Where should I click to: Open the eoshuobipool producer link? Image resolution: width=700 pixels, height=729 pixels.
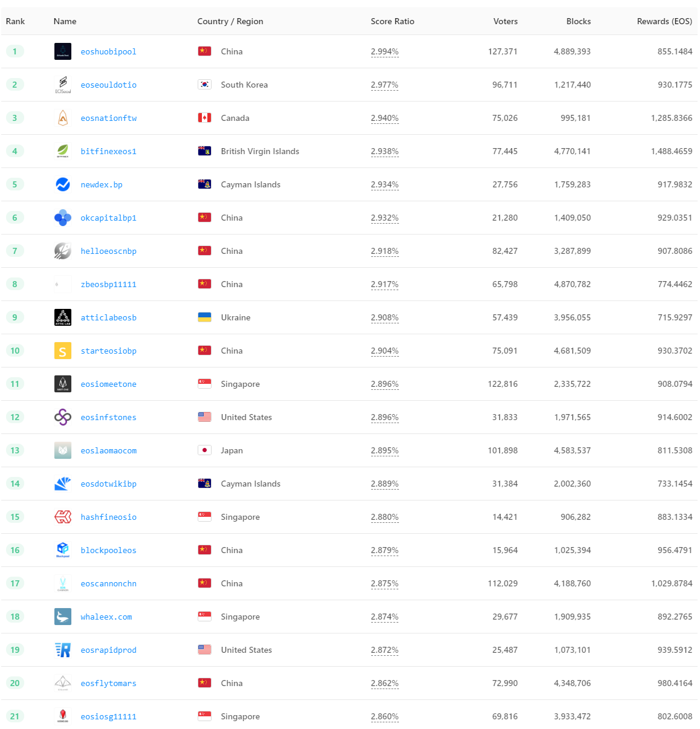109,52
